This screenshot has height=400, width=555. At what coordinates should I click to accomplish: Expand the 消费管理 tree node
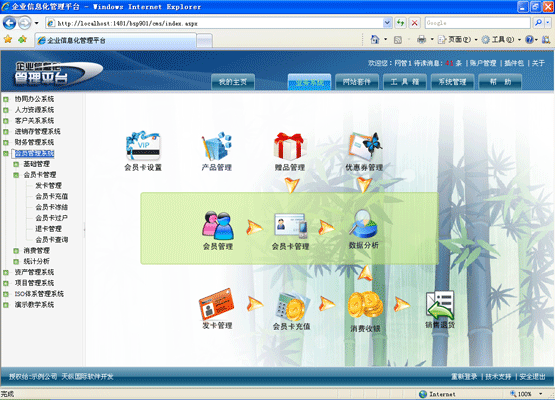click(16, 251)
